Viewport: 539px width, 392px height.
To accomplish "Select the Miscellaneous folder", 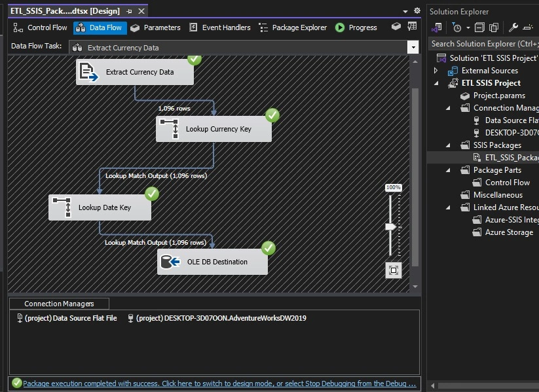I will click(492, 195).
